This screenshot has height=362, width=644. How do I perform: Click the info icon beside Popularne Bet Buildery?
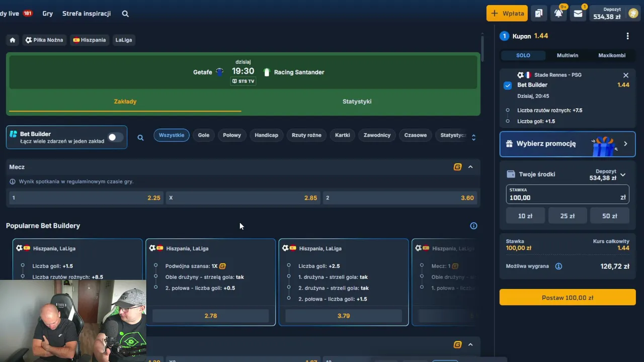[473, 226]
